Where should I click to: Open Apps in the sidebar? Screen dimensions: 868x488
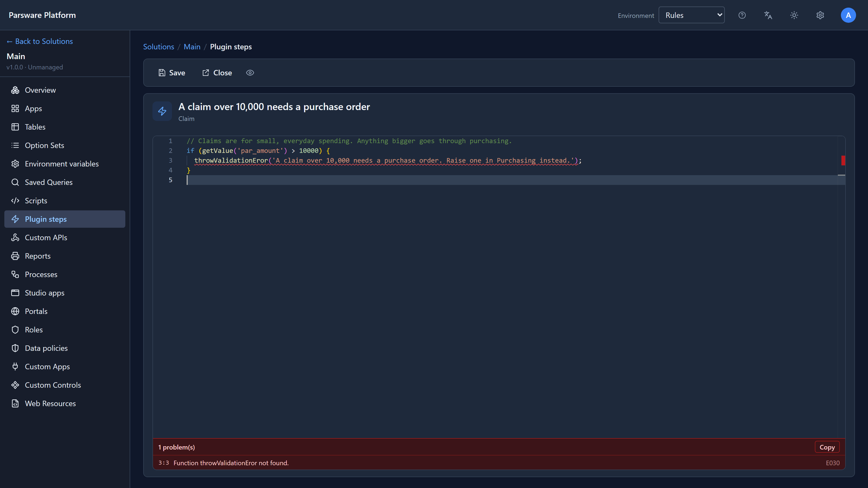(x=65, y=108)
